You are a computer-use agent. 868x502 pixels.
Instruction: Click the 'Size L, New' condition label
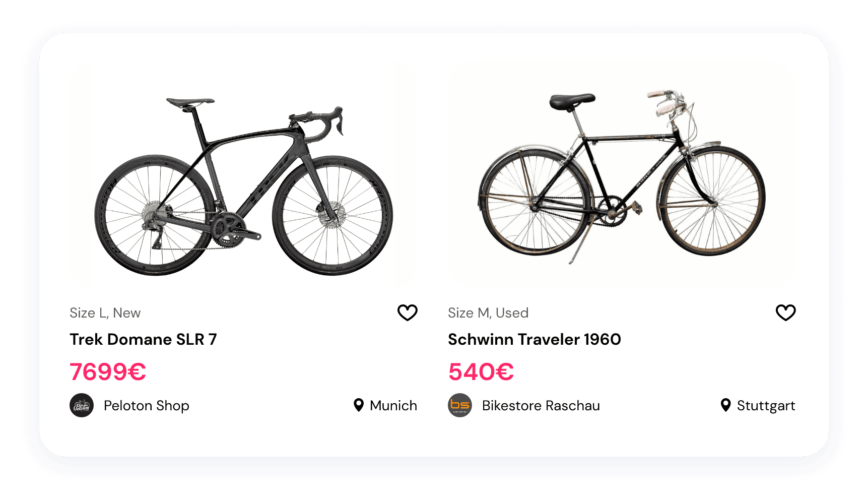tap(105, 312)
